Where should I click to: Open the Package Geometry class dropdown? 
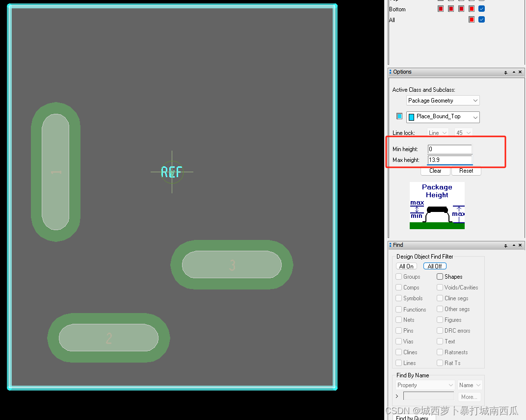[443, 100]
